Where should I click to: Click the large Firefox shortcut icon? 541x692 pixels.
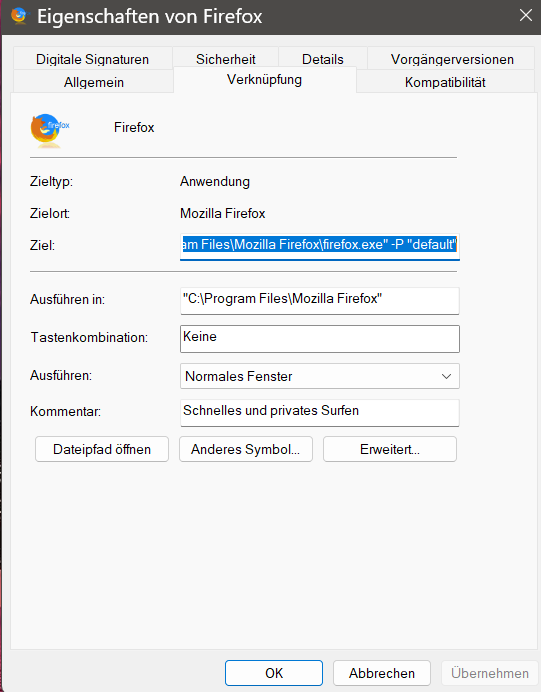[49, 129]
